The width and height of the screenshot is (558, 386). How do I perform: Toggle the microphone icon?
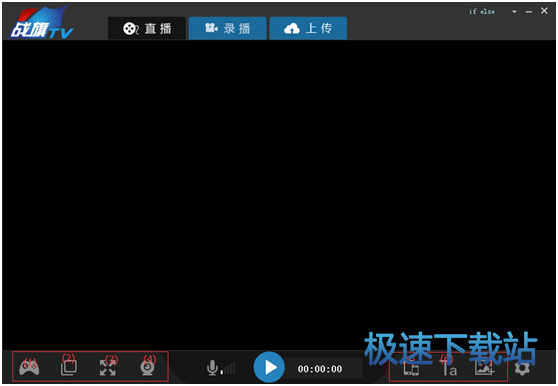pyautogui.click(x=212, y=368)
